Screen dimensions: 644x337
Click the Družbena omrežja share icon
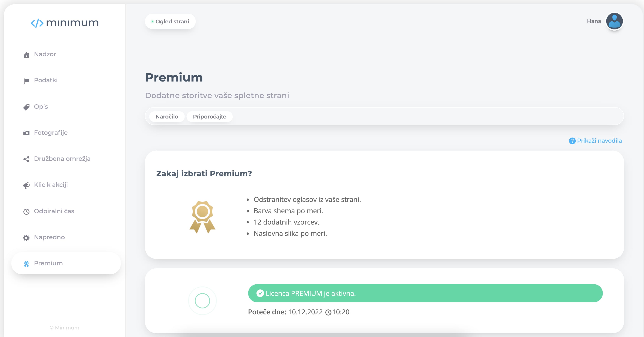click(26, 159)
